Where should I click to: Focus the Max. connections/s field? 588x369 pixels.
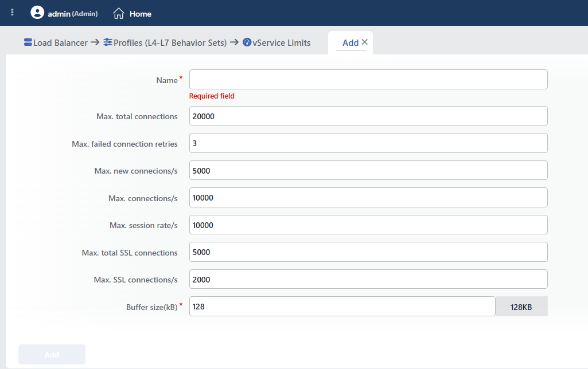[x=368, y=198]
